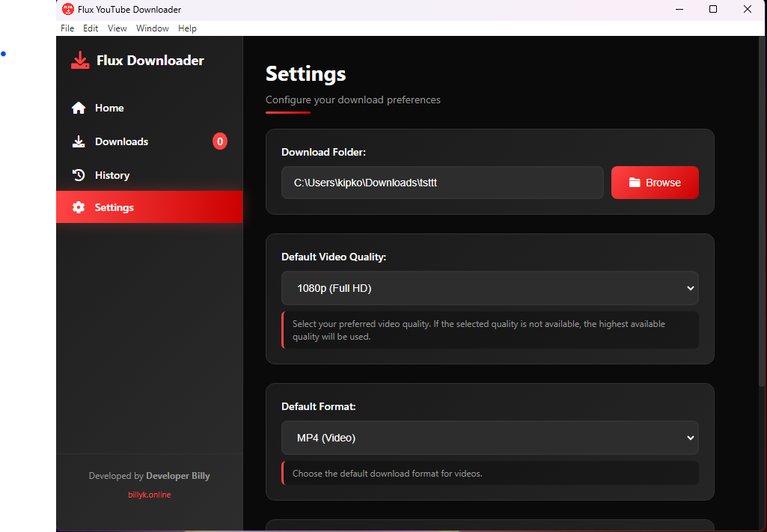
Task: Switch to the Downloads section
Action: [149, 142]
